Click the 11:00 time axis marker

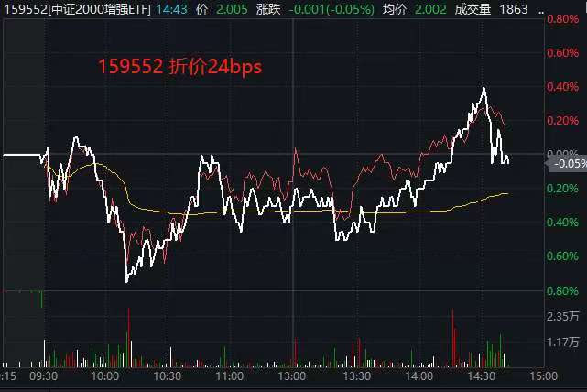[x=229, y=376]
